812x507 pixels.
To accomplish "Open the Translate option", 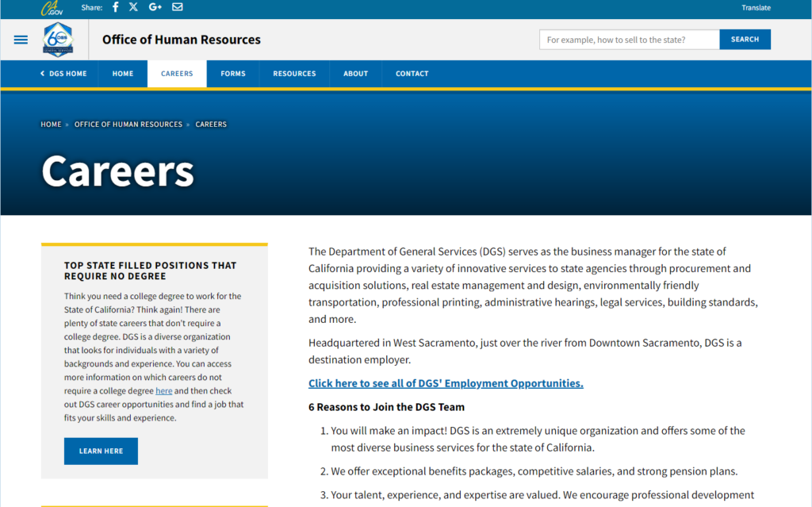I will pos(756,8).
